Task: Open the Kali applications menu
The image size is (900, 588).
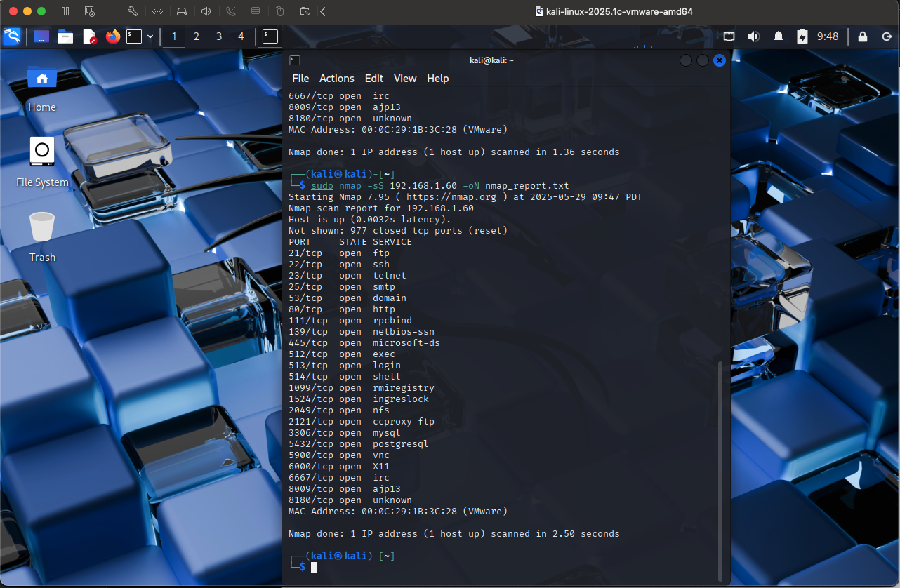Action: click(x=12, y=36)
